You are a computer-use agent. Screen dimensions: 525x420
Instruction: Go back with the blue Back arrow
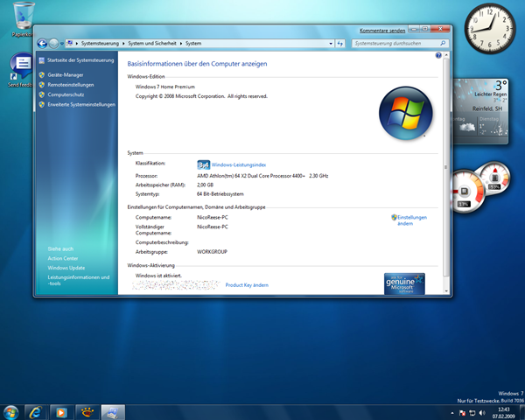pyautogui.click(x=42, y=43)
